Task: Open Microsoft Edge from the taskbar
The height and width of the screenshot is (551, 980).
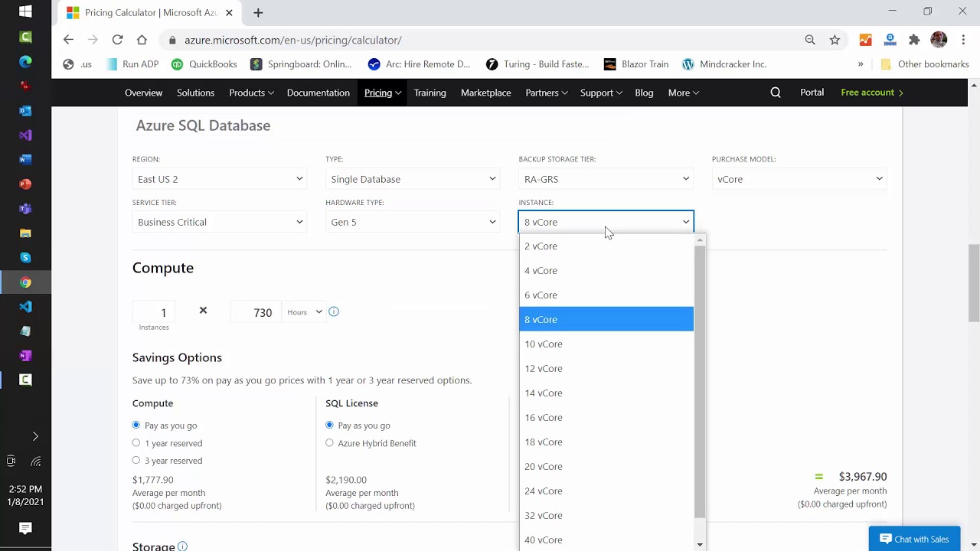Action: [x=25, y=61]
